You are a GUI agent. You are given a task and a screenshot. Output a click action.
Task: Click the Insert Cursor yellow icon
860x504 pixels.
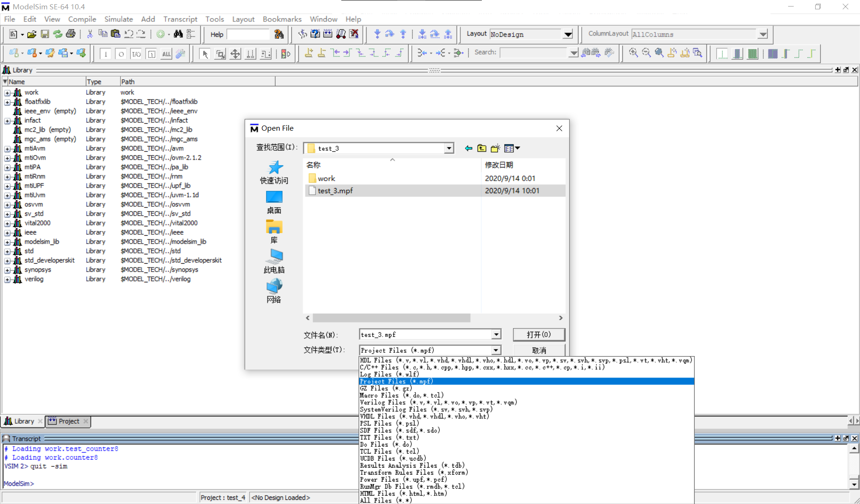click(x=309, y=53)
